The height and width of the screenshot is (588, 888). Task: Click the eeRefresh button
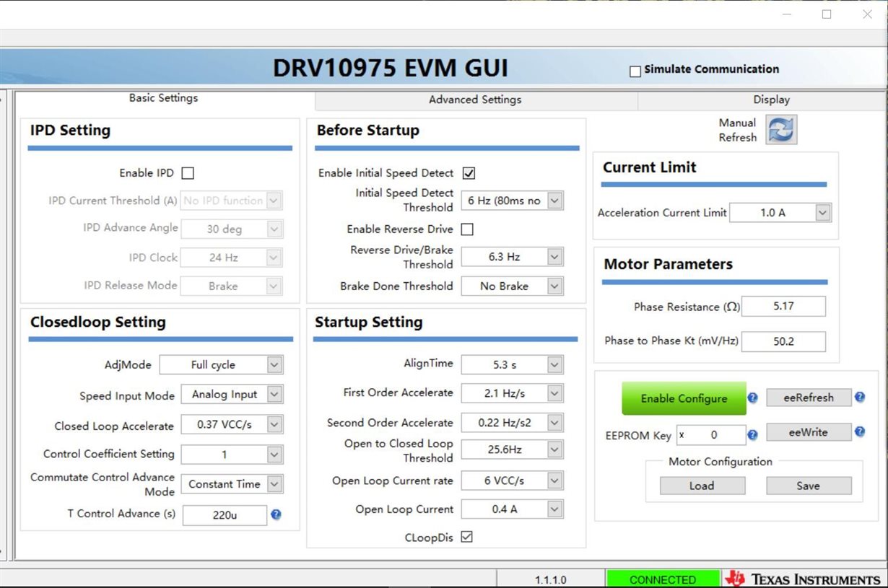point(809,398)
